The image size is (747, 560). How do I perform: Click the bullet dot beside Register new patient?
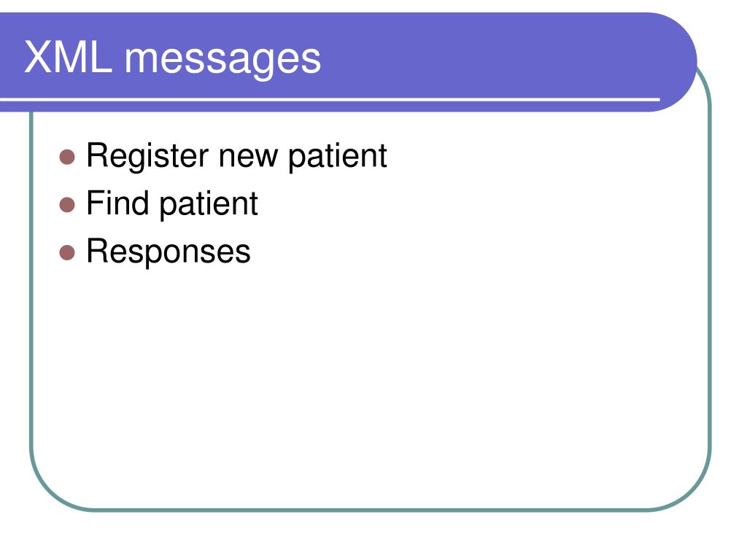tap(67, 157)
